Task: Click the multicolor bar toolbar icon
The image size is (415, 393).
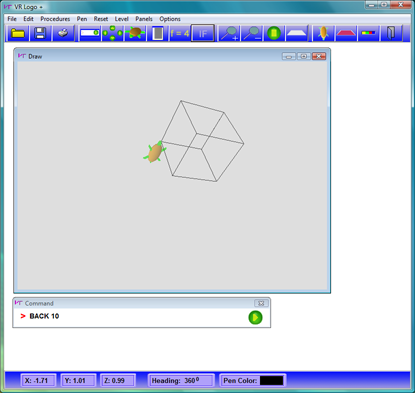Action: tap(368, 33)
